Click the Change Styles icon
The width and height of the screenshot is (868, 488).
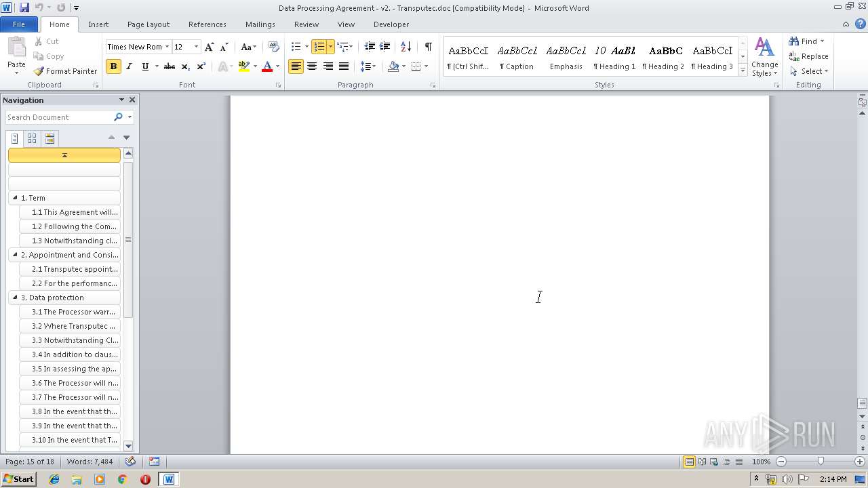[764, 57]
